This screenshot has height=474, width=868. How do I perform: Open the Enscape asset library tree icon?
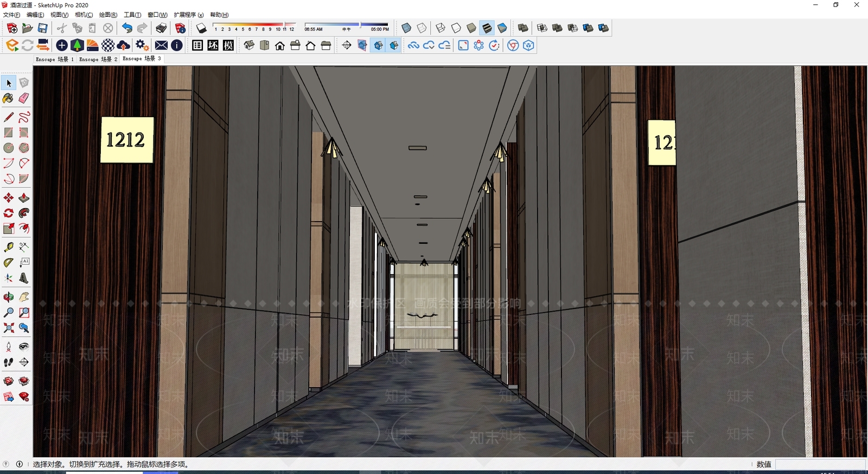point(77,46)
